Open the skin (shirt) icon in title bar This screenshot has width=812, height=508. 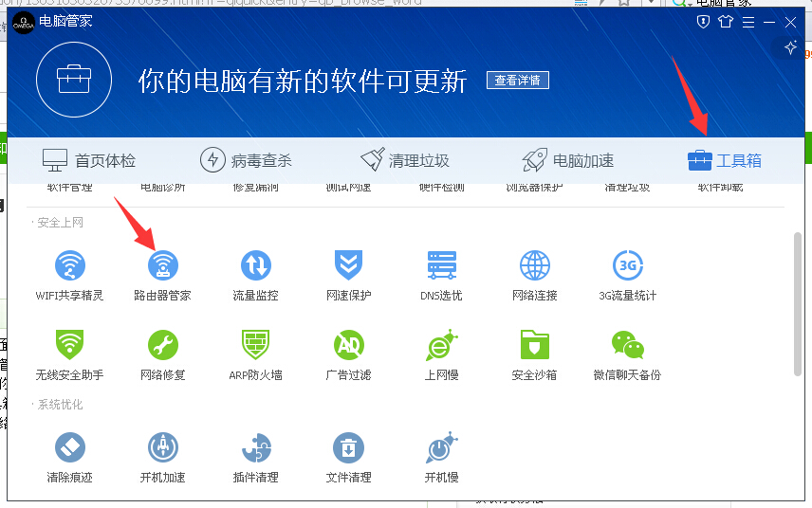726,22
